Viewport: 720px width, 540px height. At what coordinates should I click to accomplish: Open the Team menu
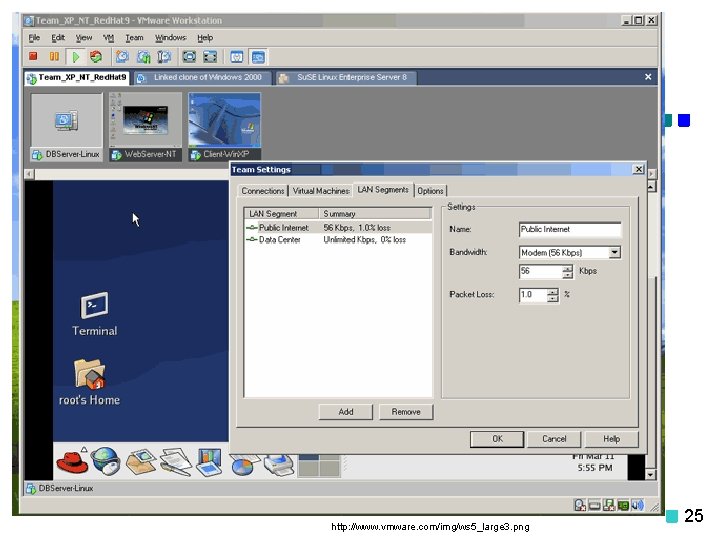point(134,38)
